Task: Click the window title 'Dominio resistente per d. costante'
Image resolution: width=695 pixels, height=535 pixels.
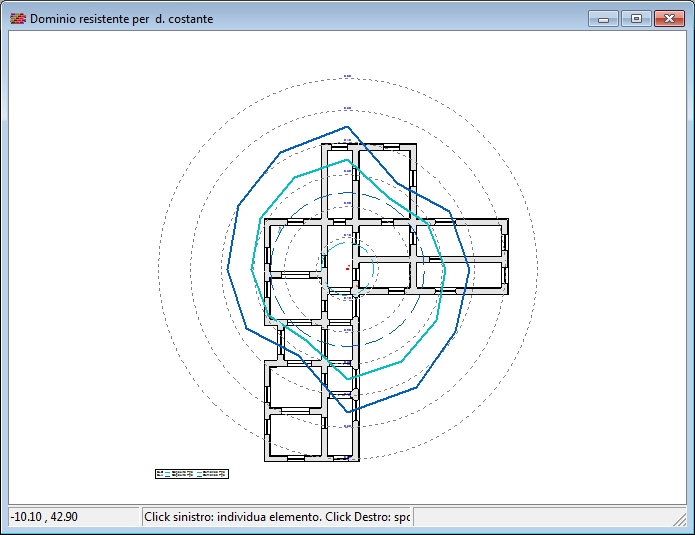Action: pyautogui.click(x=121, y=19)
